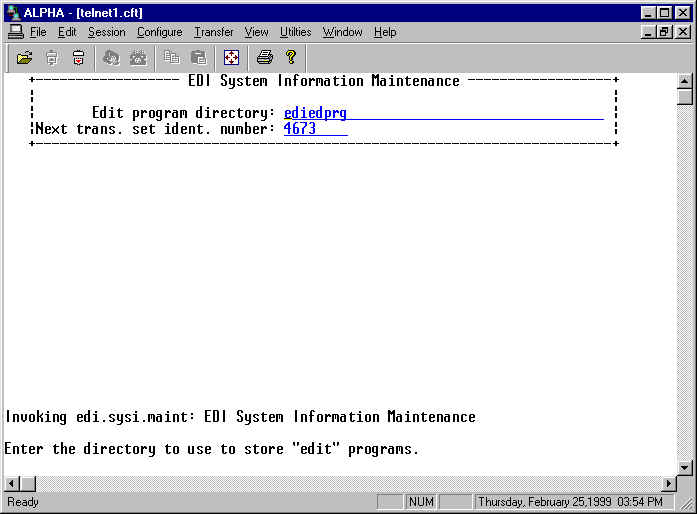Image resolution: width=697 pixels, height=514 pixels.
Task: Click the date and time in status bar
Action: tap(569, 501)
